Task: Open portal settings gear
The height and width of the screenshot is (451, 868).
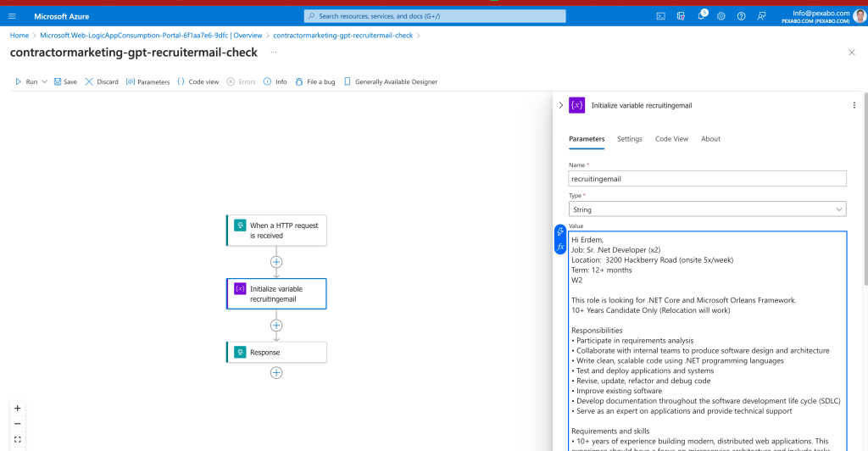Action: pyautogui.click(x=721, y=17)
